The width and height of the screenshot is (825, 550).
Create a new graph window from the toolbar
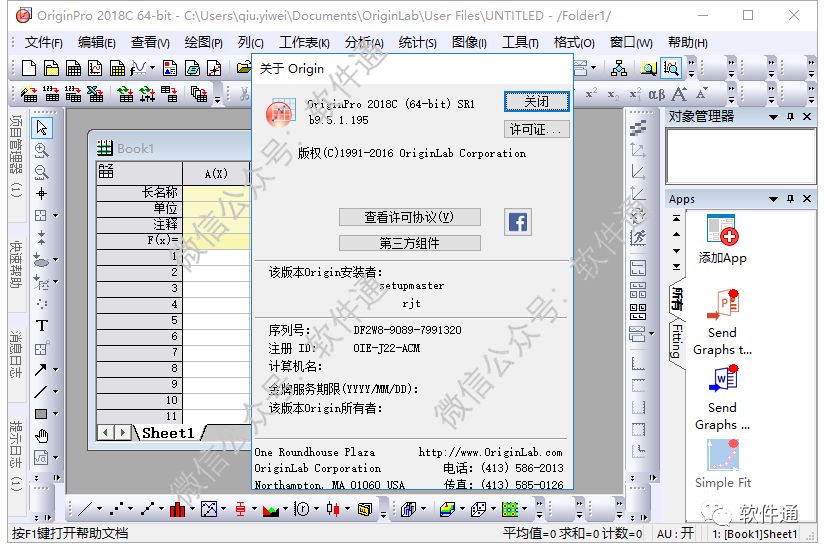(95, 68)
